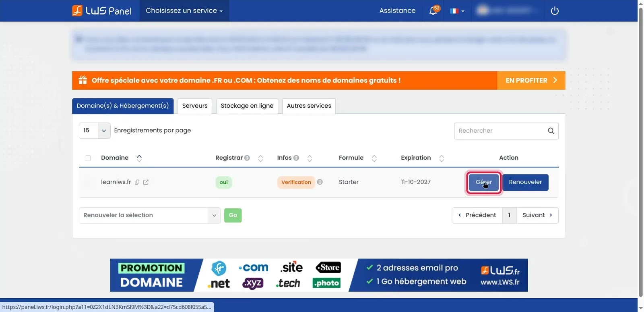Click the Registrar info icon
Viewport: 644px width, 312px height.
coord(247,158)
